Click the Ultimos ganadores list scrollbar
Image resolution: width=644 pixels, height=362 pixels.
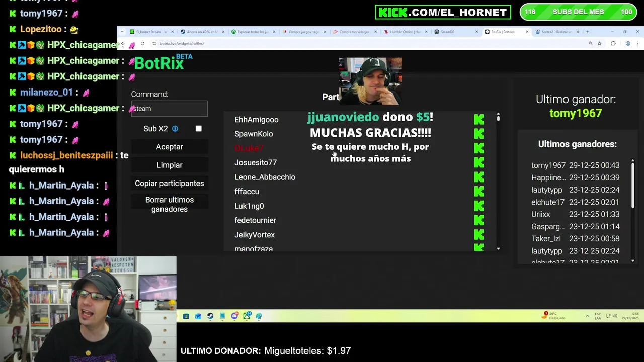pos(633,186)
